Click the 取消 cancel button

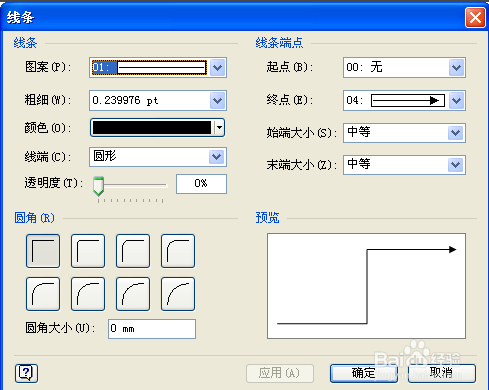(442, 373)
